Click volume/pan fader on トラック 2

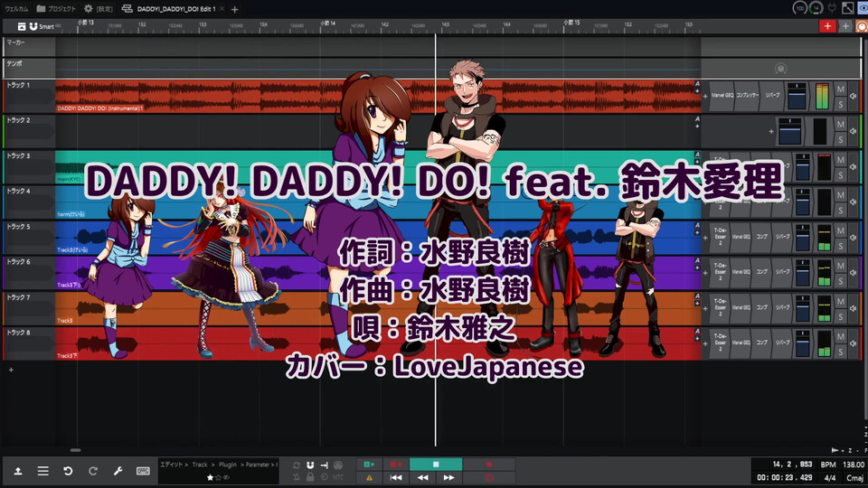point(789,132)
